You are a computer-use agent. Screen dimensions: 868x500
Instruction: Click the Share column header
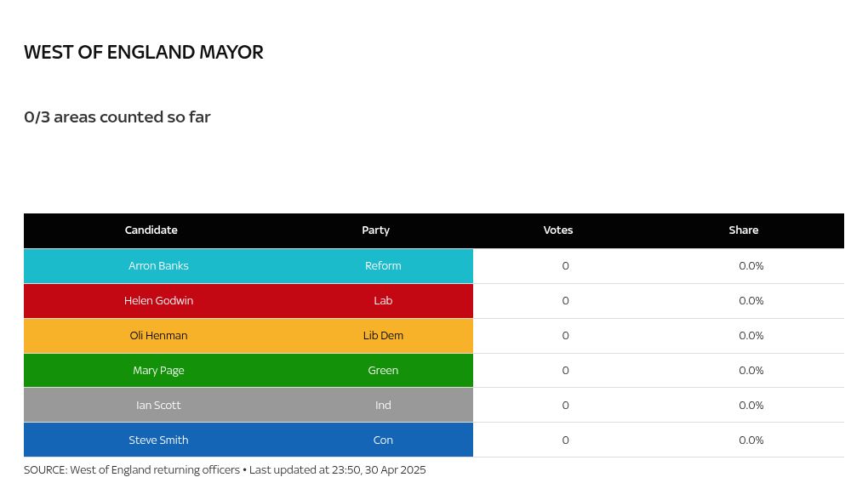[x=744, y=230]
